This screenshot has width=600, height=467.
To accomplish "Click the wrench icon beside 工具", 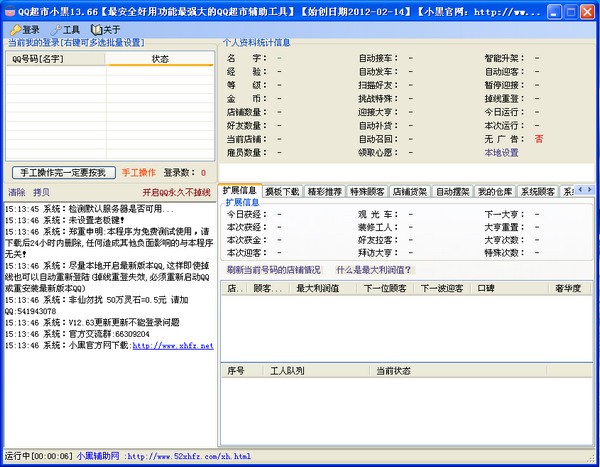I will 56,29.
